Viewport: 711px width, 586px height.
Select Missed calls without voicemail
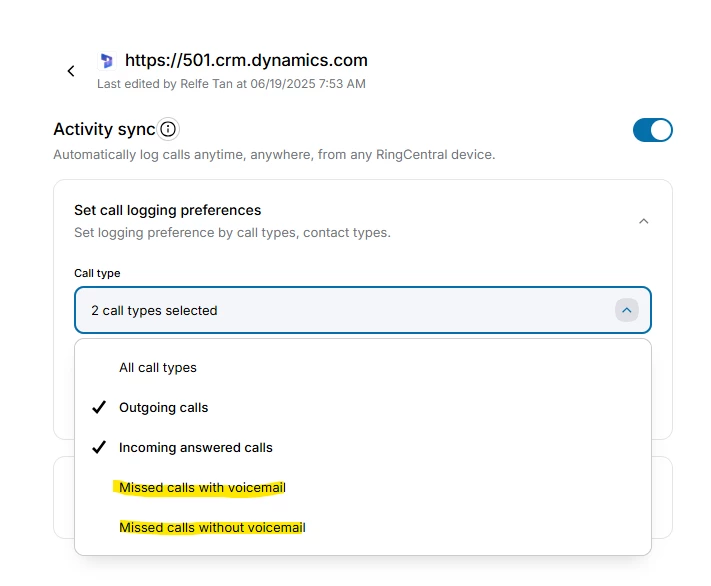363,527
